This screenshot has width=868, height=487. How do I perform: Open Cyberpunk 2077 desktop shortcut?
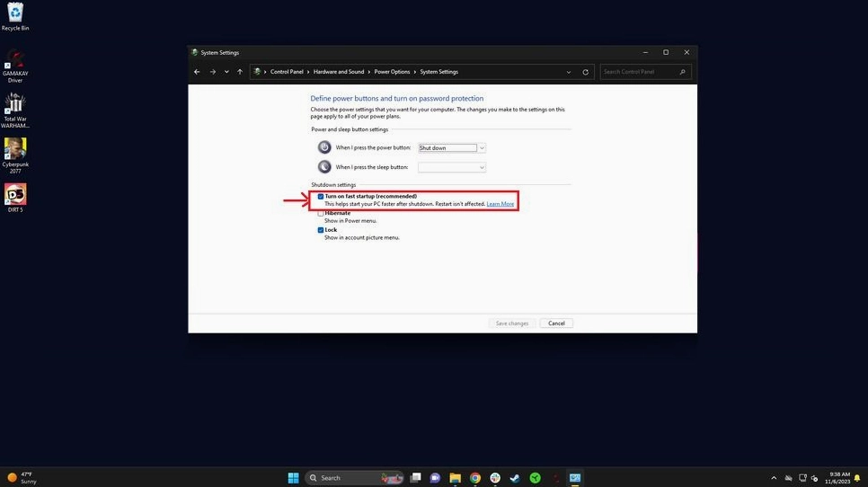pos(15,149)
